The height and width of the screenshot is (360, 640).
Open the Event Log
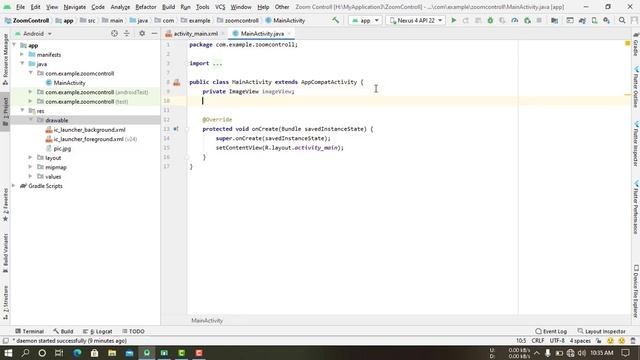click(x=551, y=331)
